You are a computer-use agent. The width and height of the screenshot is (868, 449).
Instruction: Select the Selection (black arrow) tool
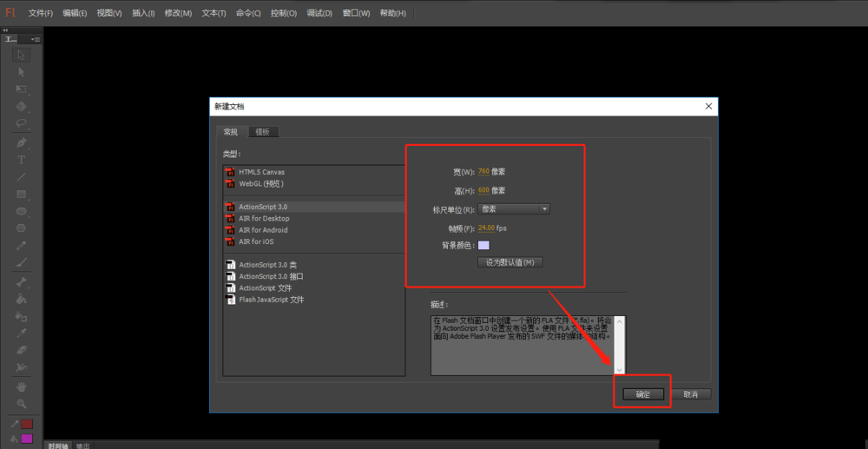pos(22,55)
